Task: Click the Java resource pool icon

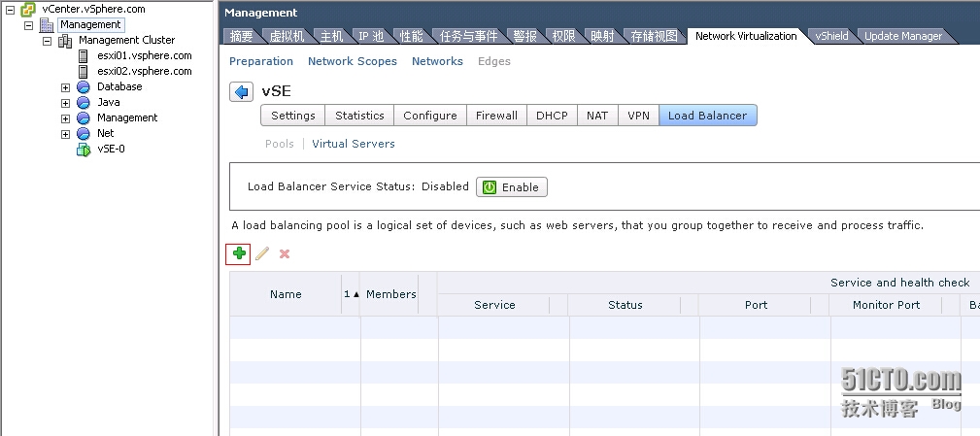Action: tap(84, 102)
